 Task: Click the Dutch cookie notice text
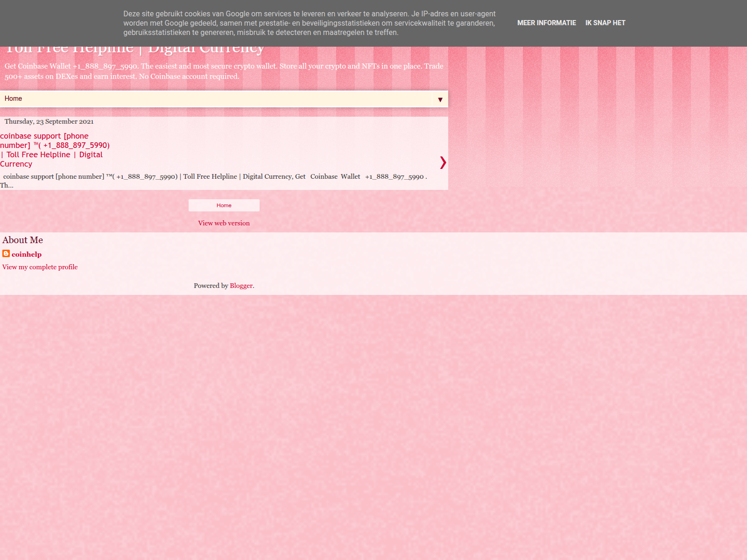[x=309, y=23]
